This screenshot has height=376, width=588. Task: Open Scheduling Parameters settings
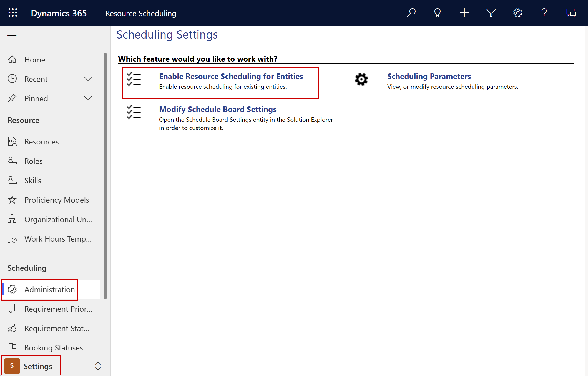click(x=429, y=76)
